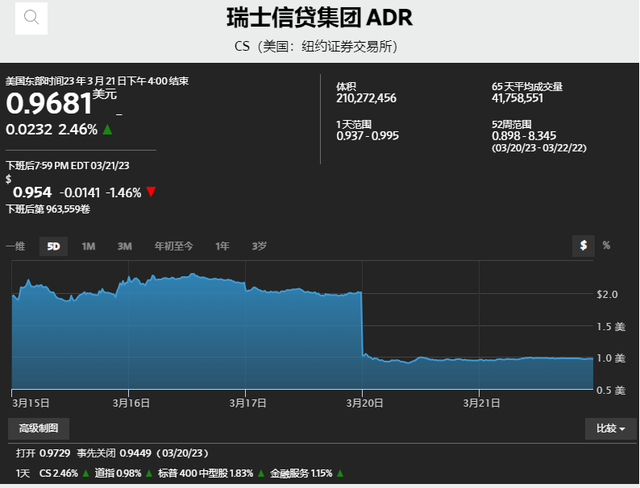Click the 3月16日 date axis label

point(131,403)
